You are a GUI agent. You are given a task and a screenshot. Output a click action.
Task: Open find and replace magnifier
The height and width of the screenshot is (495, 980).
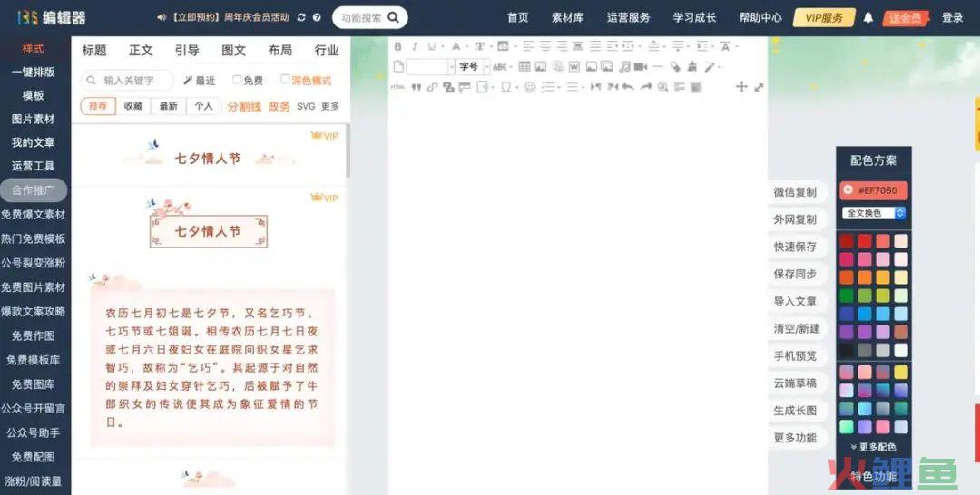[x=662, y=87]
